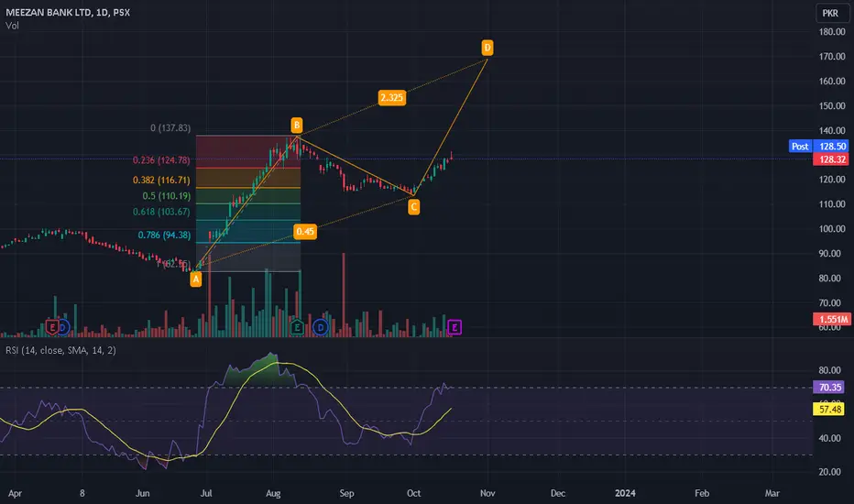Click the yellow 57.48 RSI average tag
This screenshot has height=504, width=854.
click(830, 410)
